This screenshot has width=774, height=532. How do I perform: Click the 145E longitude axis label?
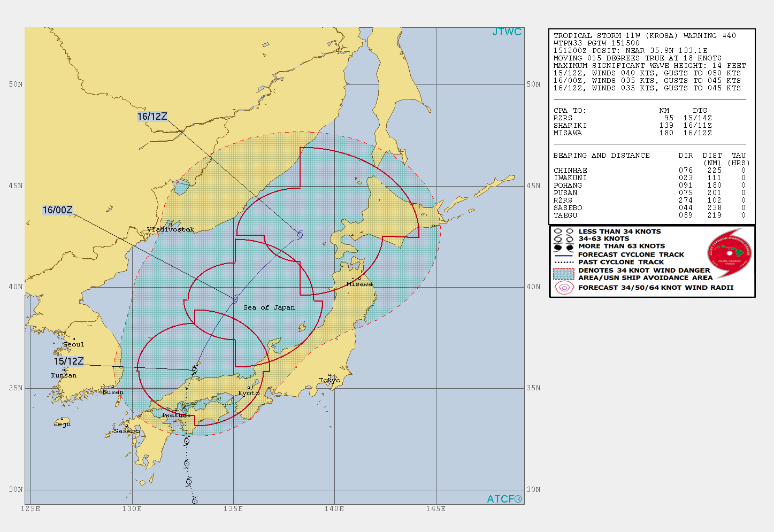pos(436,508)
